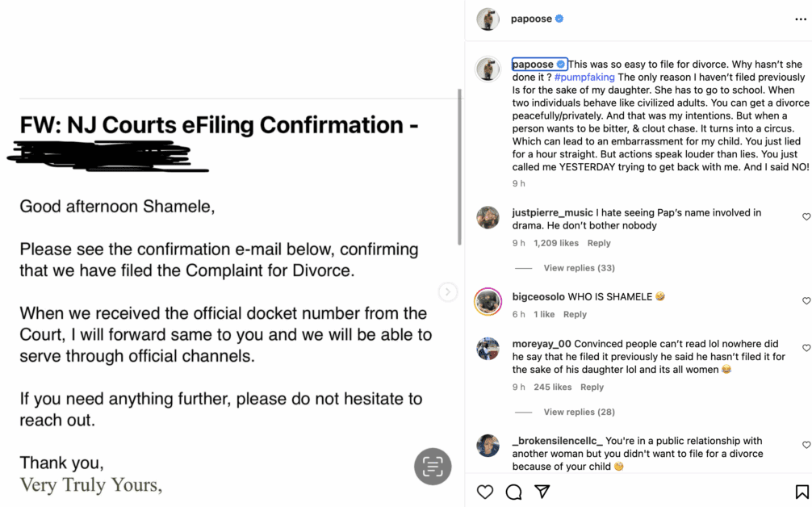Tap the text scan icon on image
The width and height of the screenshot is (812, 507).
433,466
